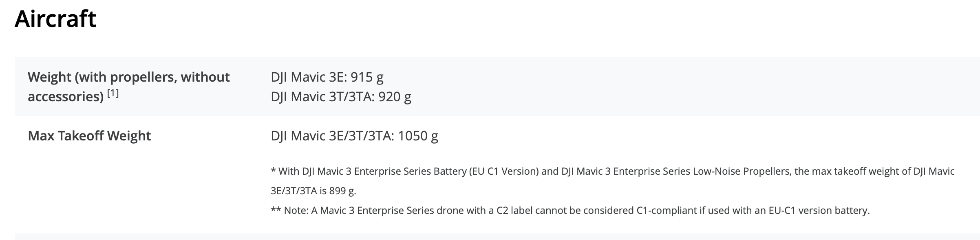The height and width of the screenshot is (240, 980).
Task: Click "DJI Mavic 3E/3T/3TA" in takeoff row
Action: (x=332, y=136)
